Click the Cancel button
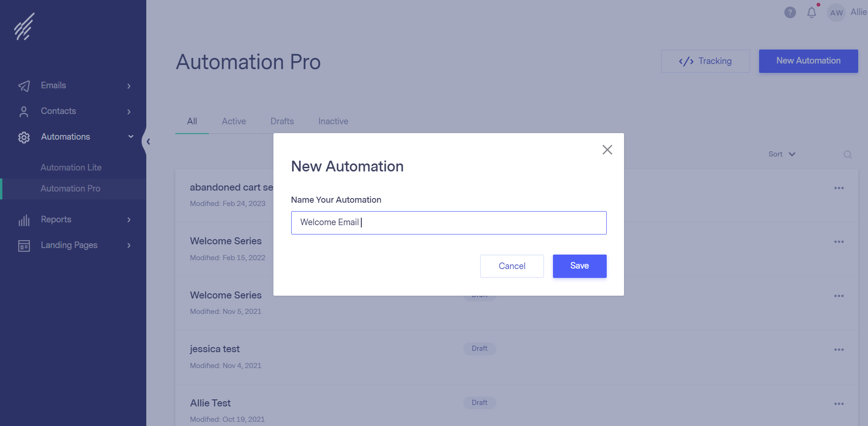The width and height of the screenshot is (868, 426). pyautogui.click(x=512, y=266)
